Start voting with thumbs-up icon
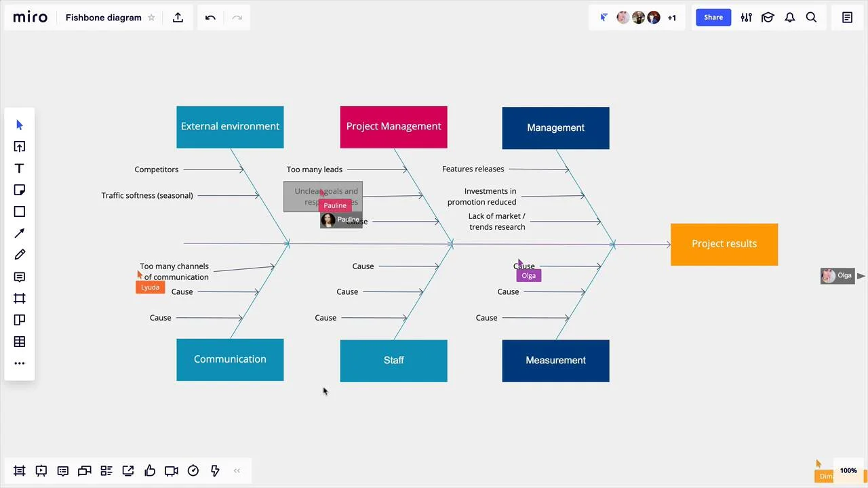Viewport: 868px width, 488px height. point(150,471)
